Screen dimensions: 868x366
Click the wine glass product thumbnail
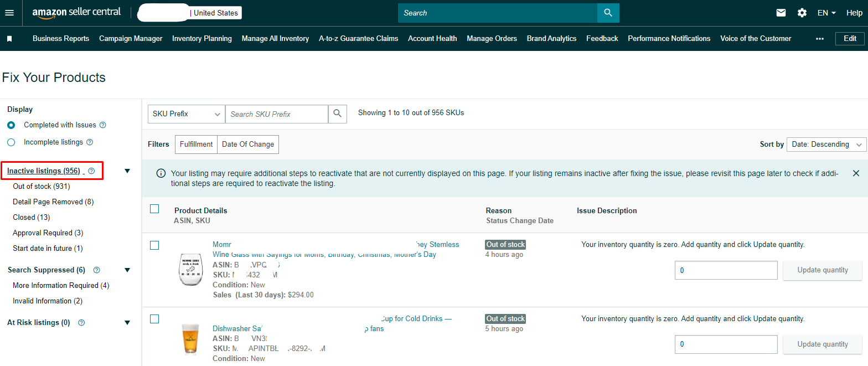coord(190,270)
